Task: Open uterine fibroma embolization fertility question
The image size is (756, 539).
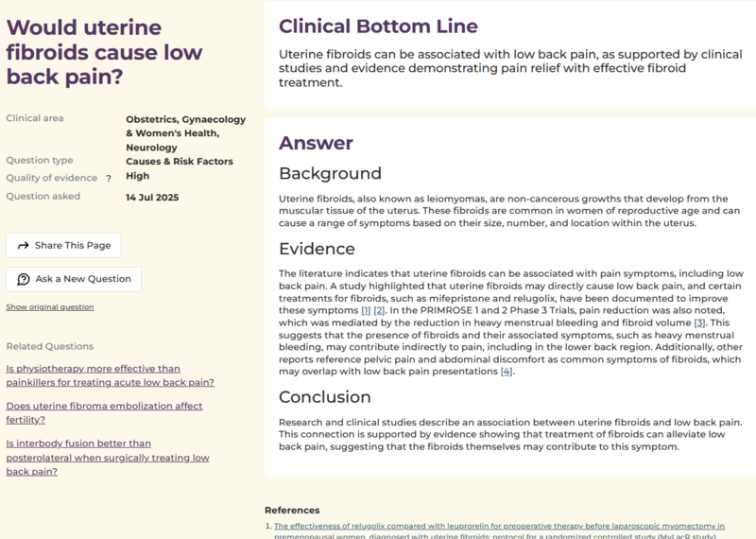Action: coord(104,412)
